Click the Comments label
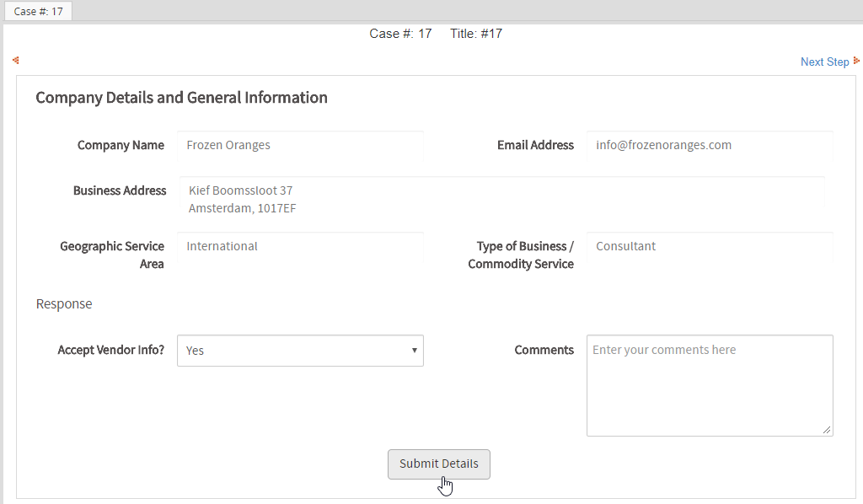This screenshot has width=863, height=504. pos(544,350)
